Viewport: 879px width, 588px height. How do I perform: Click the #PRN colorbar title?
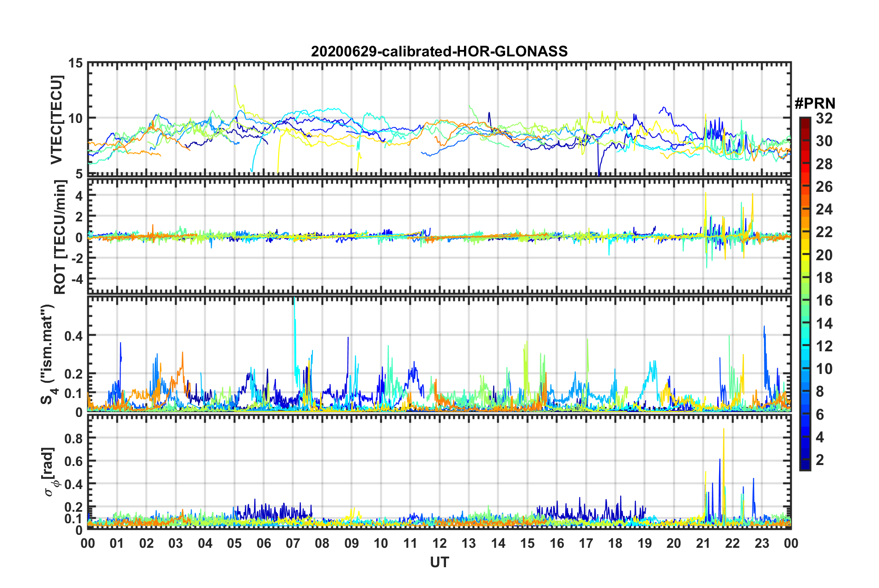(x=815, y=104)
